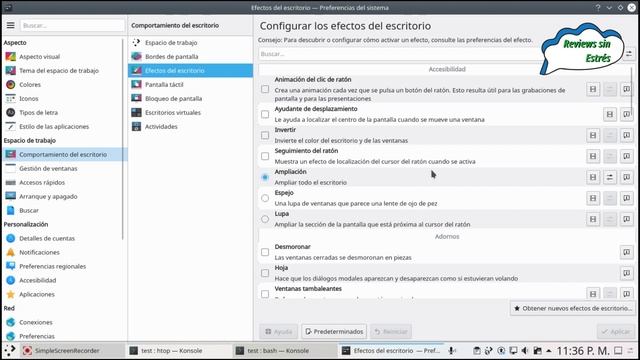Select Ampliación radio button

pyautogui.click(x=265, y=177)
